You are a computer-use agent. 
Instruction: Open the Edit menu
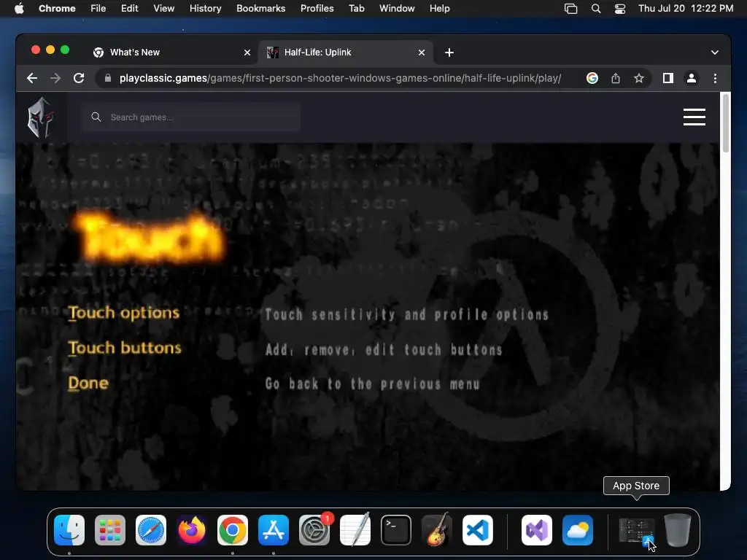129,9
